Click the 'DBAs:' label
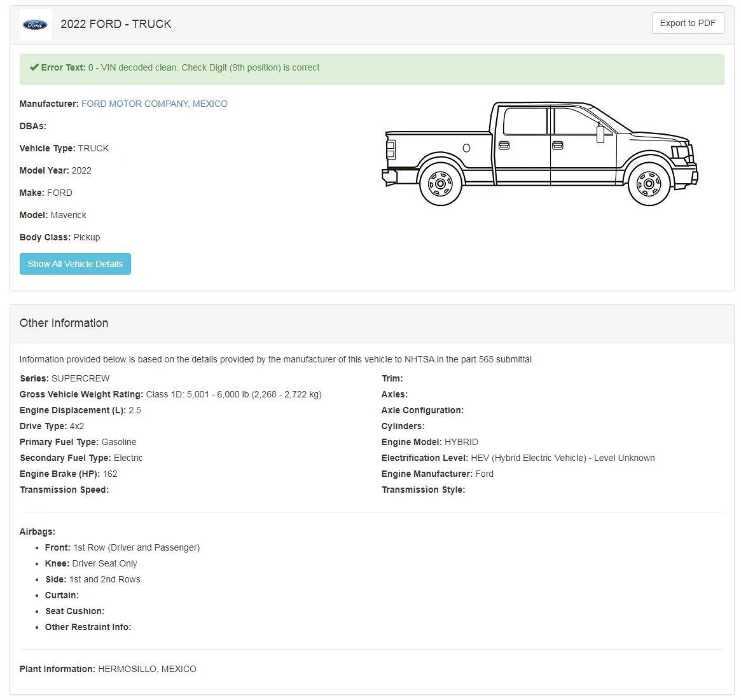 (x=32, y=126)
